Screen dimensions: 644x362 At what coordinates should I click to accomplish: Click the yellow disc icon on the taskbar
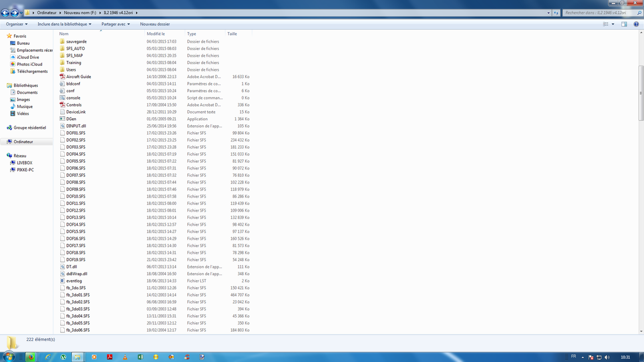pyautogui.click(x=156, y=357)
